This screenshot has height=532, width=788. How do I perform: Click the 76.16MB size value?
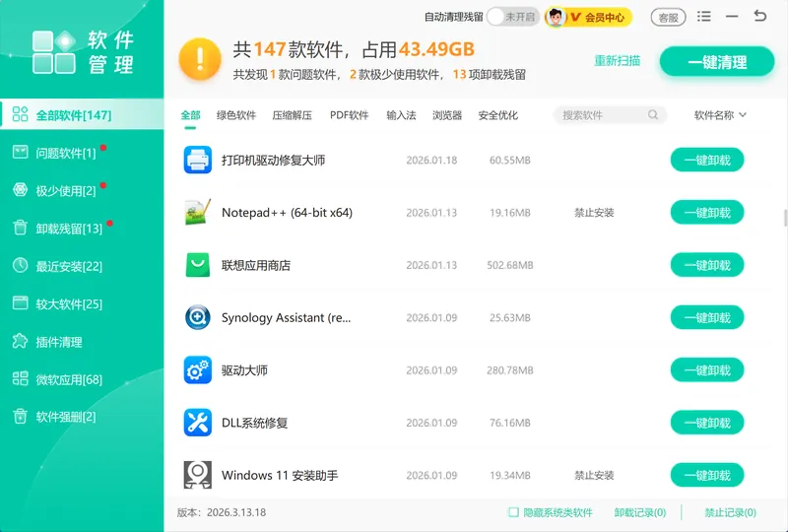509,423
